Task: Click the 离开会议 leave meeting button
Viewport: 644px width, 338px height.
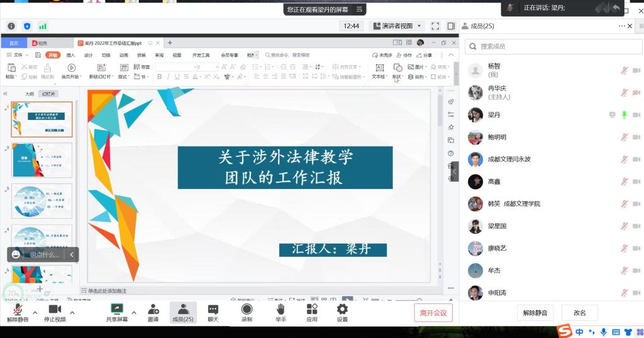Action: [x=433, y=313]
